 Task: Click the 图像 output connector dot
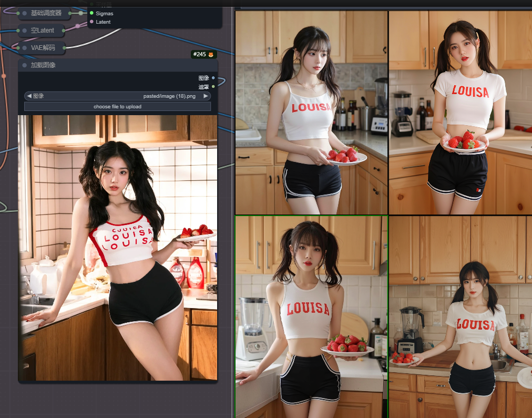pos(213,78)
